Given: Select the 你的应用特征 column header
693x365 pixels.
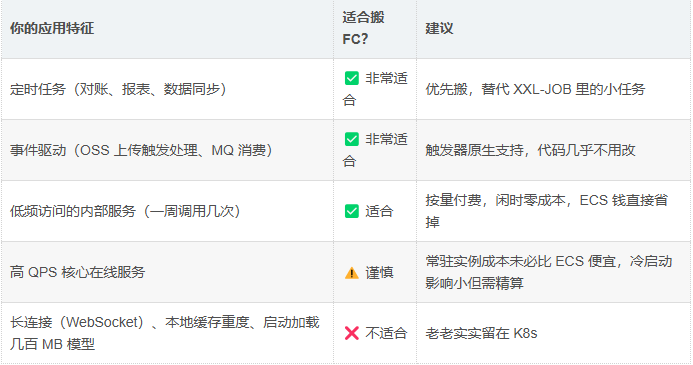Looking at the screenshot, I should click(x=168, y=29).
